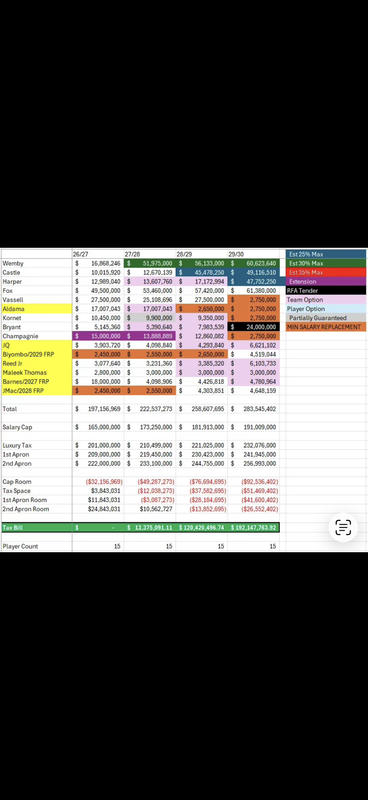368x800 pixels.
Task: Click Harper's 47,752,250 cell
Action: click(254, 282)
